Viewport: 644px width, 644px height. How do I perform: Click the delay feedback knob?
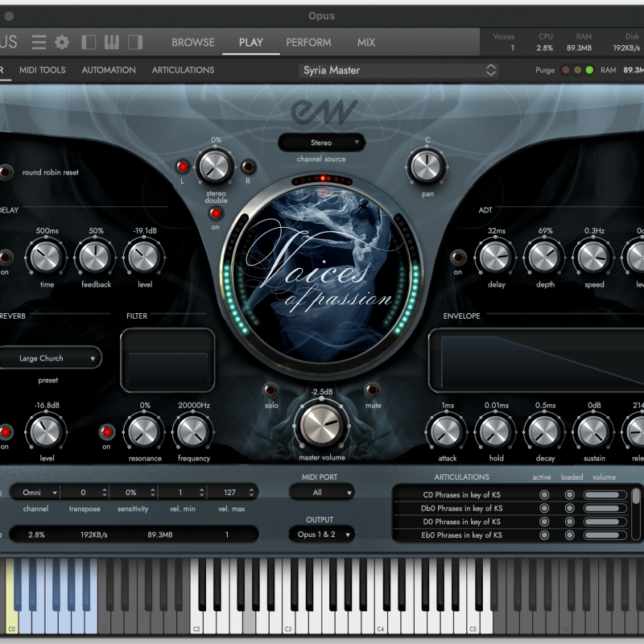(x=95, y=257)
